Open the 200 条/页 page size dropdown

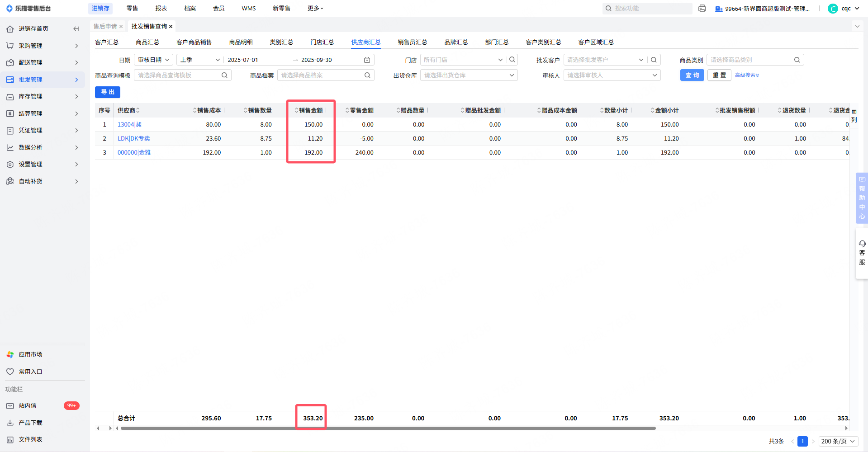tap(838, 441)
